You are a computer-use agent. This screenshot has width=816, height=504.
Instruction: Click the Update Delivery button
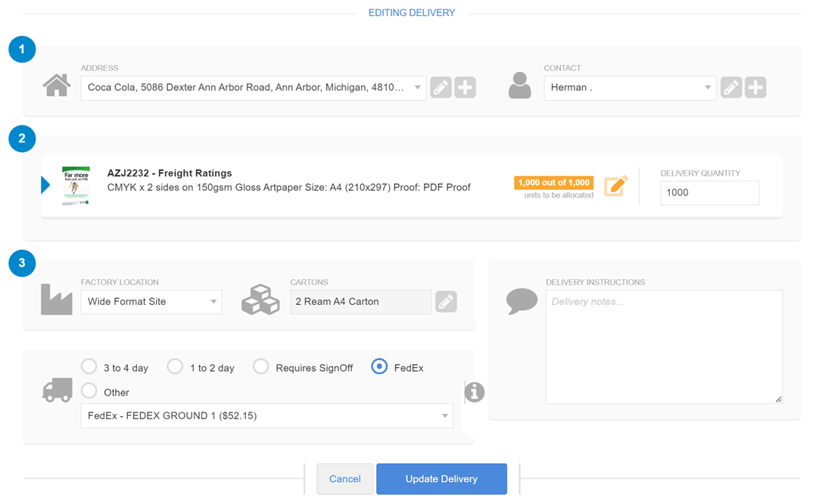pos(442,479)
